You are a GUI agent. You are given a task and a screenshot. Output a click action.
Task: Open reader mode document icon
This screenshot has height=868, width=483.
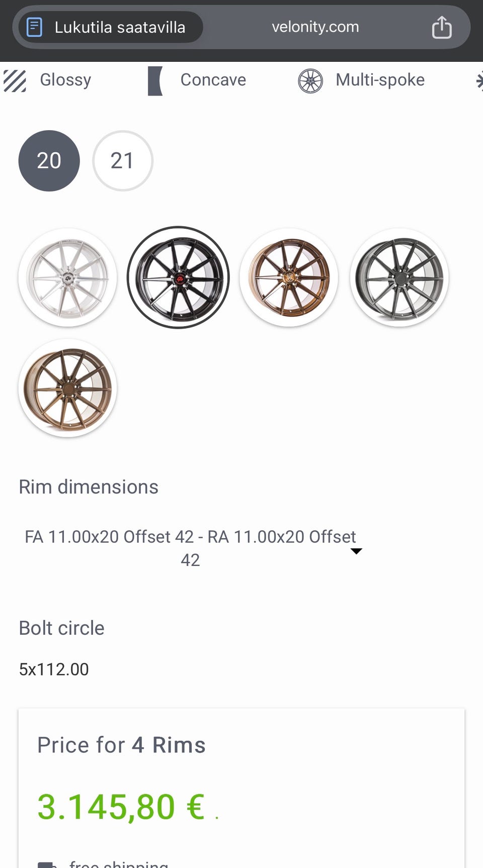coord(34,27)
